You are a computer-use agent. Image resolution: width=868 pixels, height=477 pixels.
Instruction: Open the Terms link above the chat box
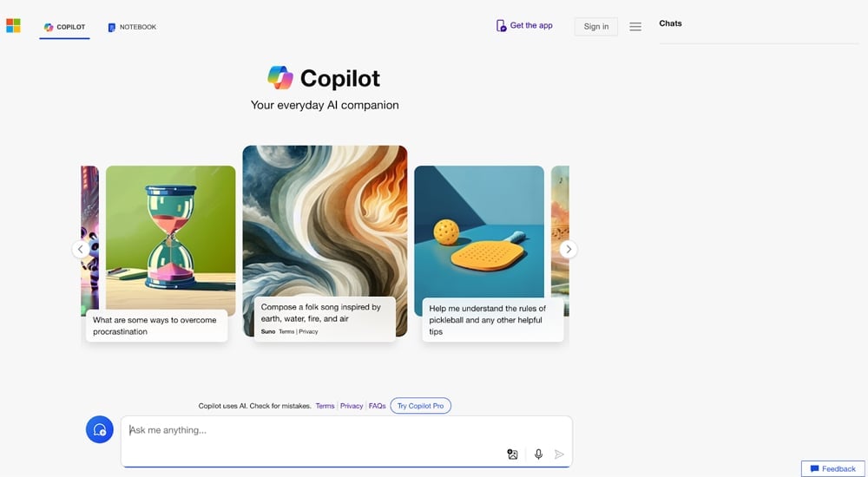click(325, 406)
